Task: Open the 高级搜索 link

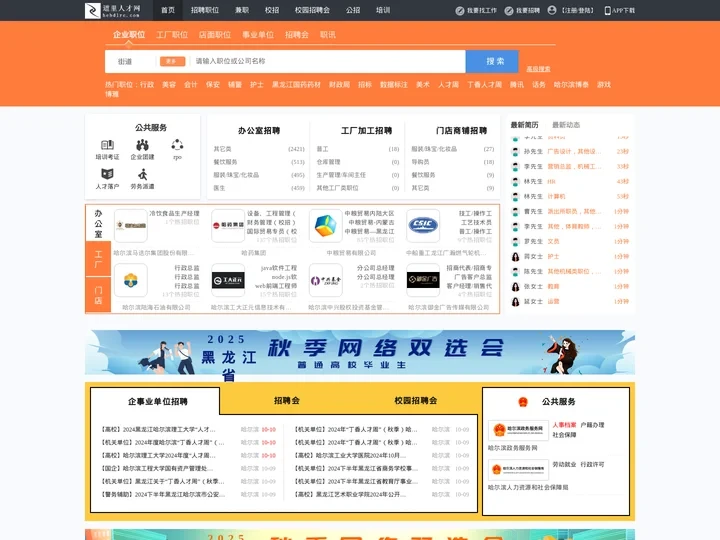Action: [x=538, y=69]
